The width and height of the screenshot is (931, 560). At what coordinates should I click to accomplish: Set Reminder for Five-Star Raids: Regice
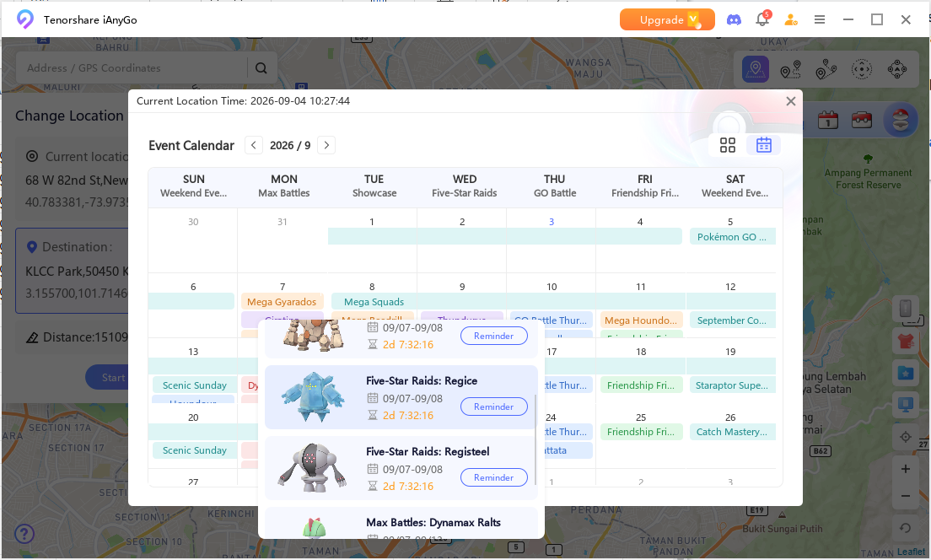pyautogui.click(x=493, y=407)
